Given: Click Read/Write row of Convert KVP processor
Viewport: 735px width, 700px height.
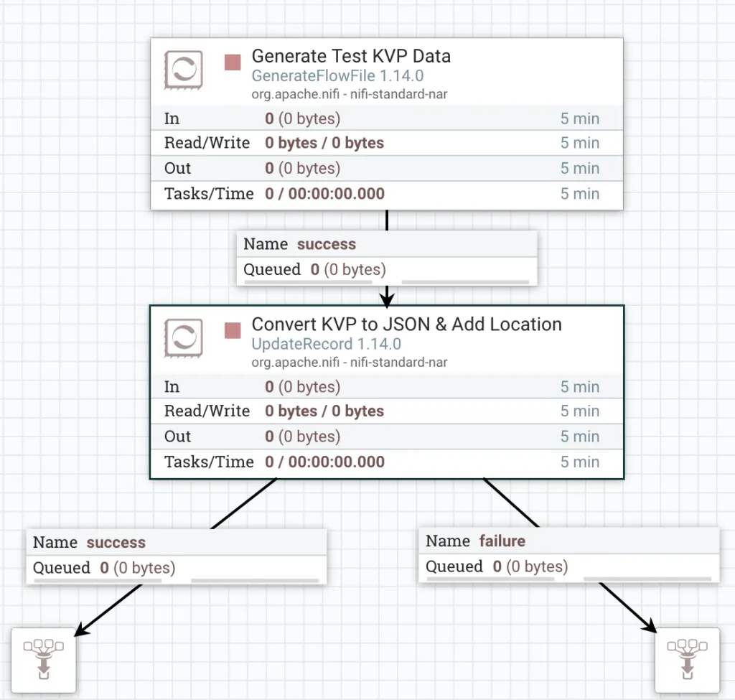Looking at the screenshot, I should [386, 411].
